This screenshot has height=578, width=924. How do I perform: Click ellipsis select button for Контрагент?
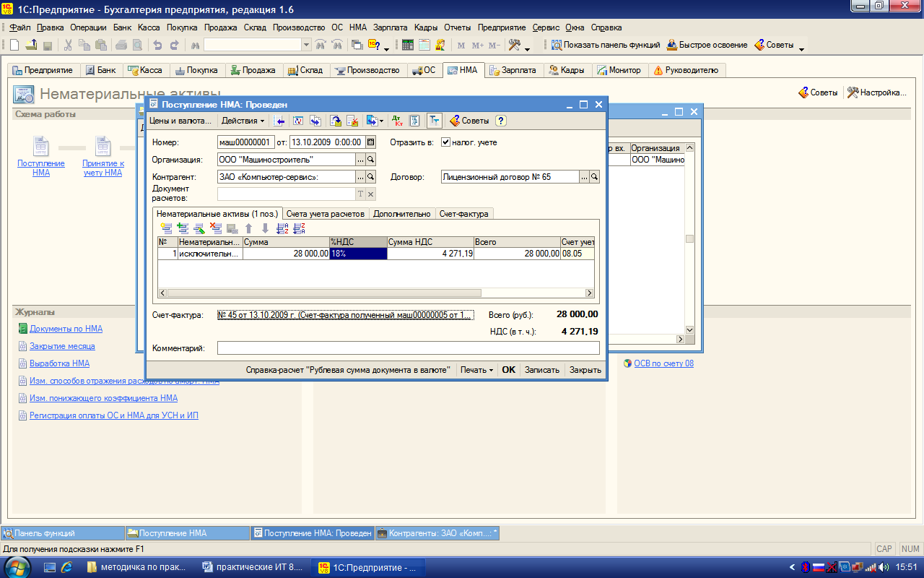click(360, 176)
